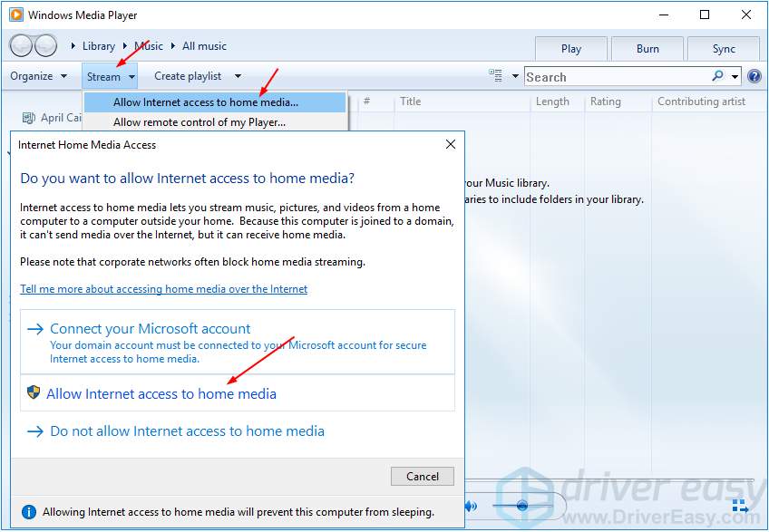Viewport: 769px width, 532px height.
Task: Click the info icon in dialog footer
Action: (29, 512)
